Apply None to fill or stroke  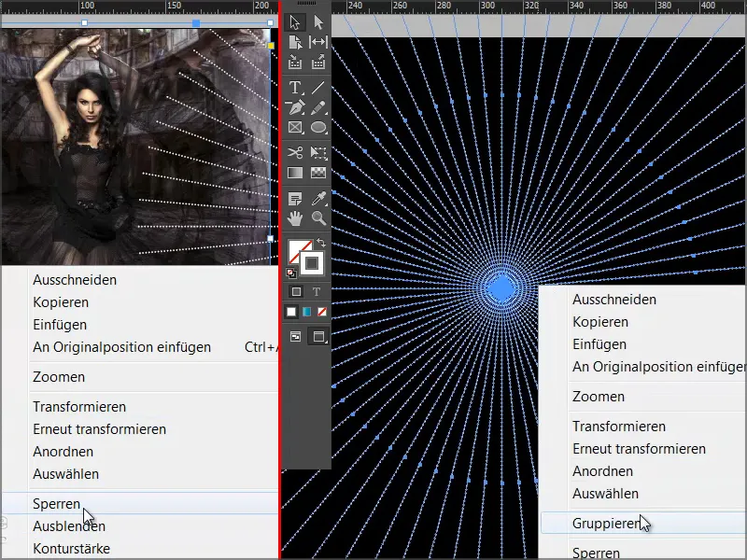(322, 312)
